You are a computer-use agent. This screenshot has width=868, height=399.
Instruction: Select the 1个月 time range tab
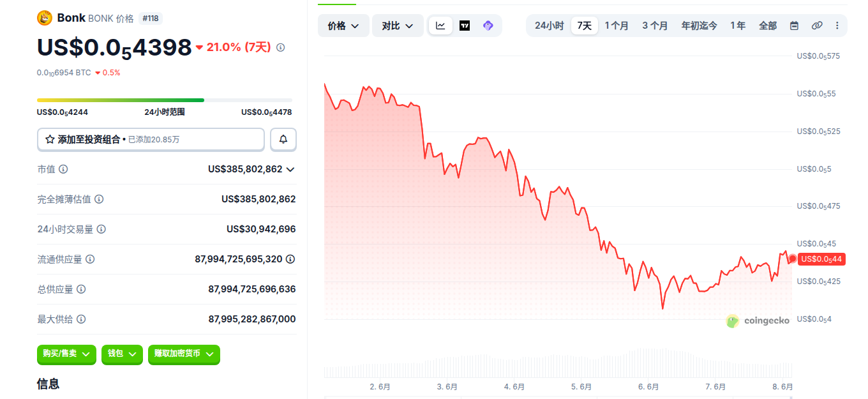pos(617,26)
